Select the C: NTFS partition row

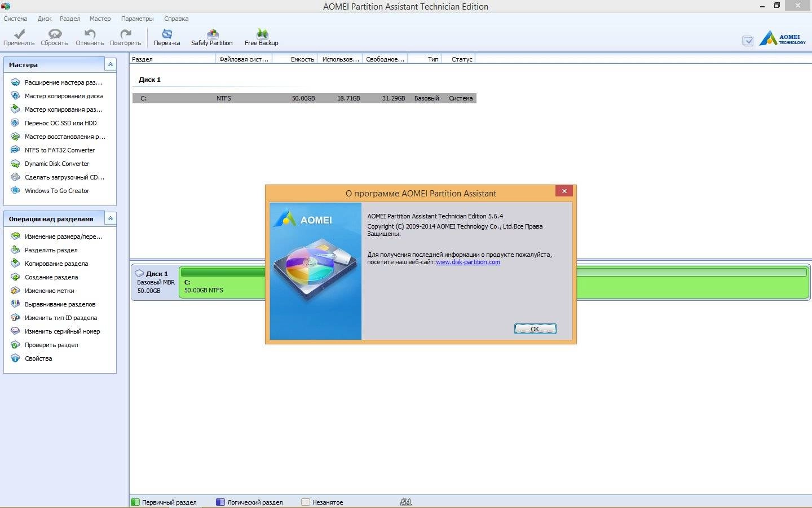[x=304, y=98]
